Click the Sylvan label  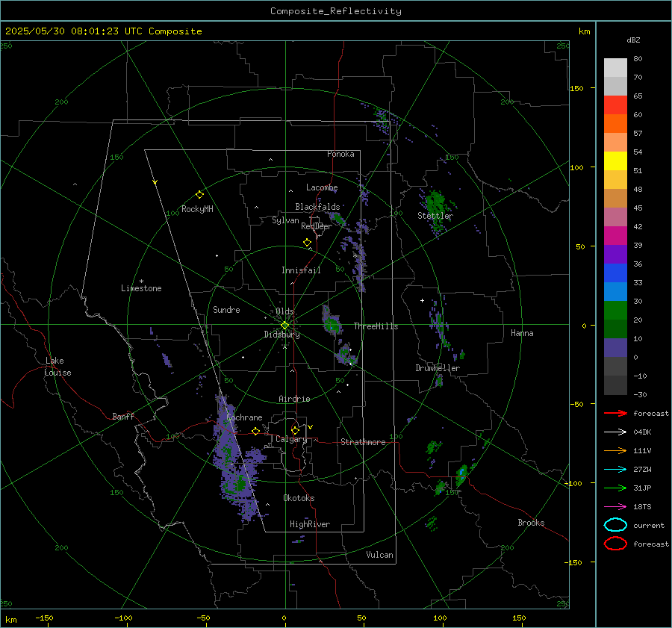tap(285, 220)
